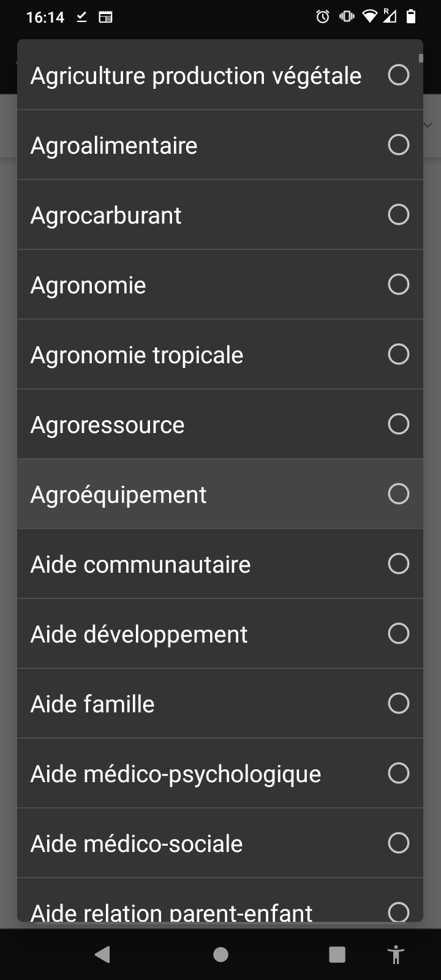Choose Agriculture production végétale option
This screenshot has width=441, height=980.
point(196,76)
